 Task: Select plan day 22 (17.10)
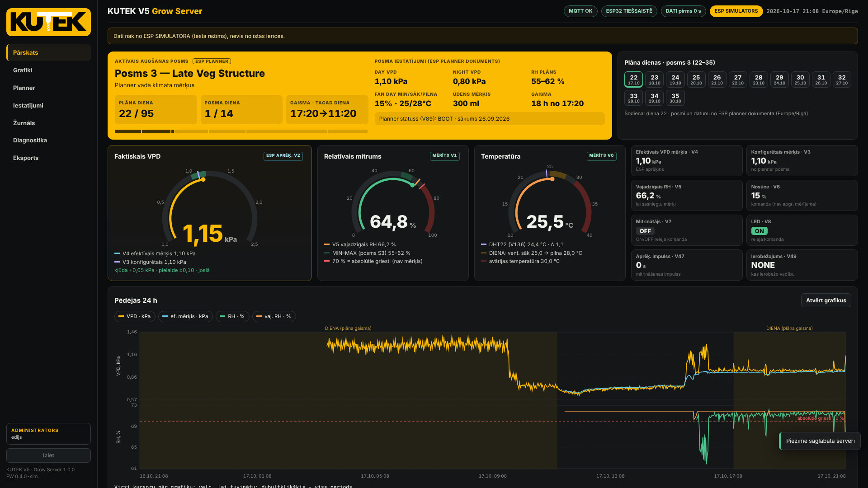[633, 80]
